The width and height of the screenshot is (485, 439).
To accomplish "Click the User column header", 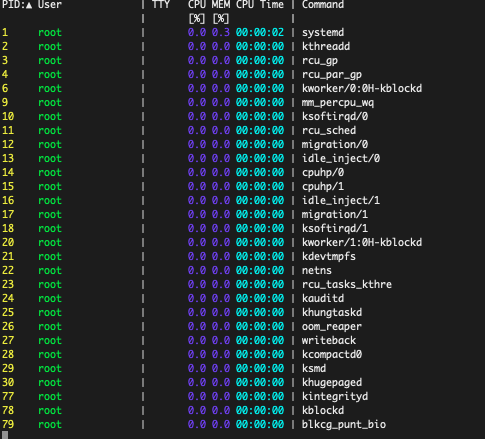I will pyautogui.click(x=49, y=4).
